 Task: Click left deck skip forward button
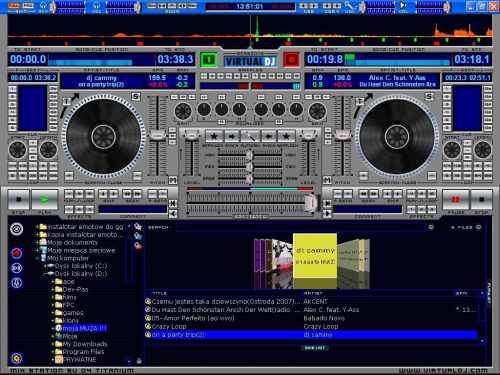114,194
